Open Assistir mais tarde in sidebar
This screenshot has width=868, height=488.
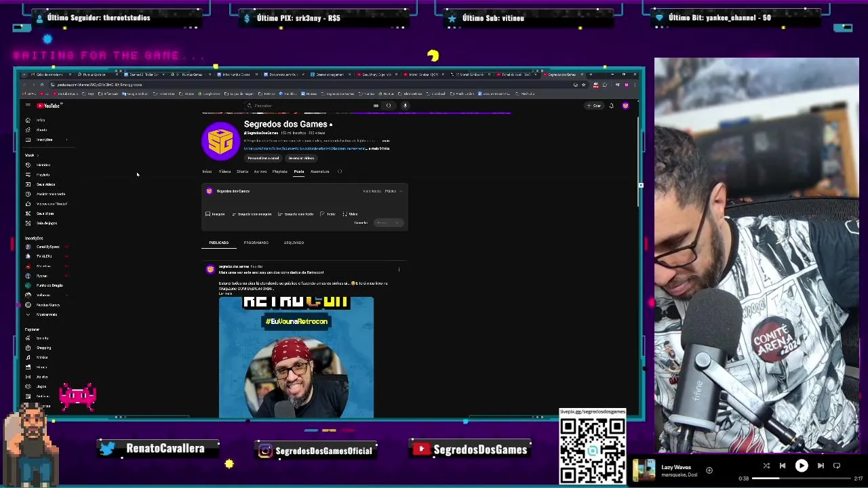tap(45, 194)
